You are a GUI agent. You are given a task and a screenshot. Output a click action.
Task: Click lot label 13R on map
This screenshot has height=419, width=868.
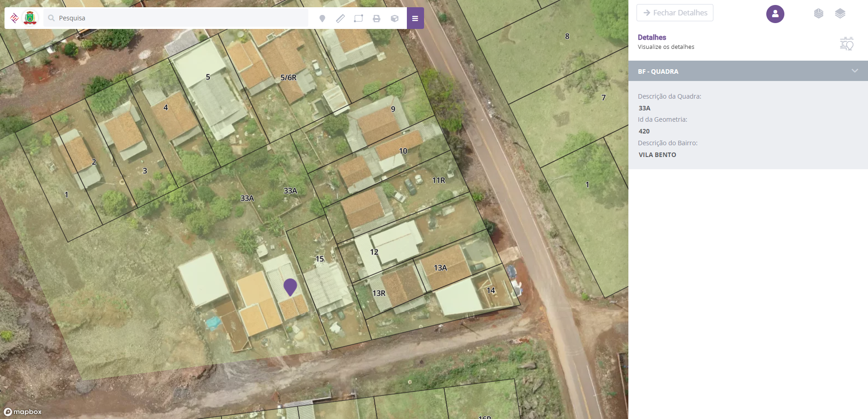point(379,293)
